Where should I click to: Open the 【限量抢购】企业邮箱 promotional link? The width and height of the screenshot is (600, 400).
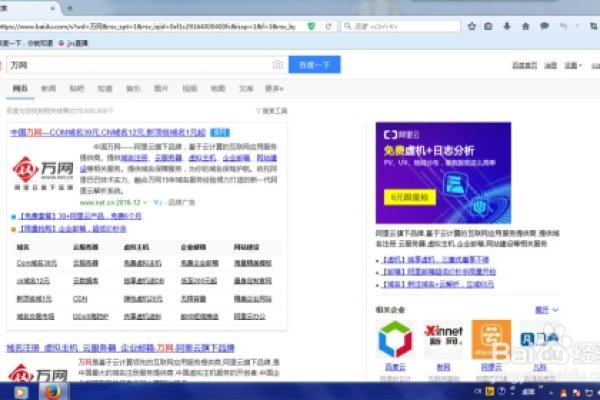(73, 229)
